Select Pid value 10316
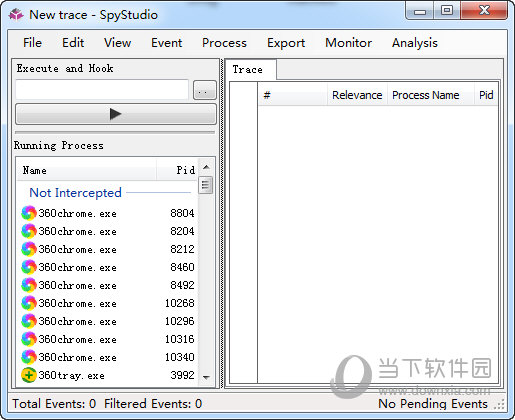Image resolution: width=515 pixels, height=420 pixels. pos(180,339)
